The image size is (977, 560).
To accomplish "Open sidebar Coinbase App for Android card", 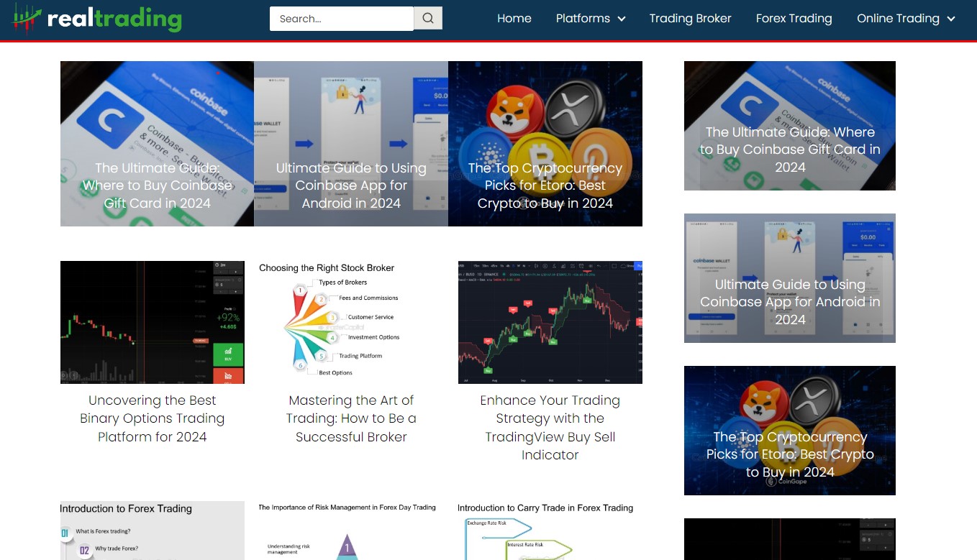I will pyautogui.click(x=790, y=278).
